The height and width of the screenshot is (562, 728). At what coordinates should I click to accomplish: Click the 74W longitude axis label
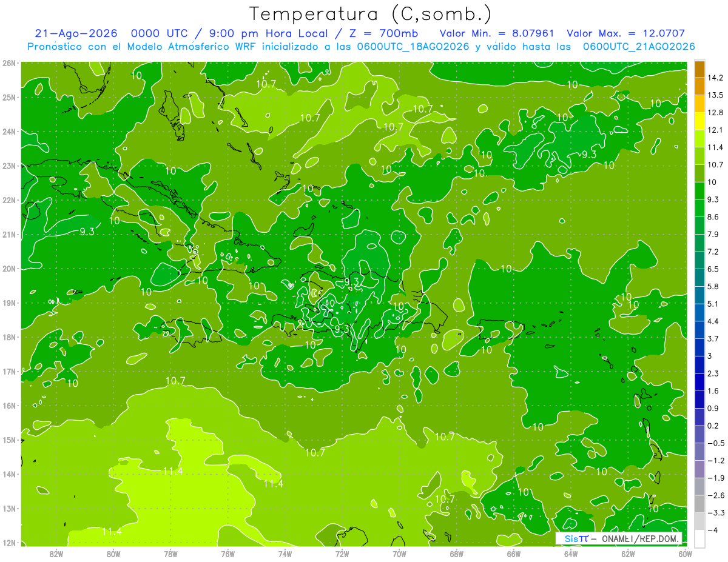point(285,554)
